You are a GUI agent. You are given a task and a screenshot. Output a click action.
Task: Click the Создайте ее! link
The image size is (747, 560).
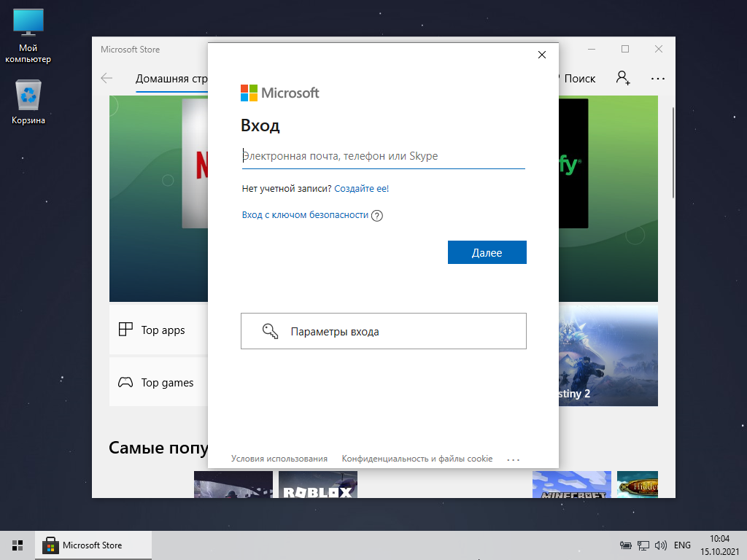362,189
